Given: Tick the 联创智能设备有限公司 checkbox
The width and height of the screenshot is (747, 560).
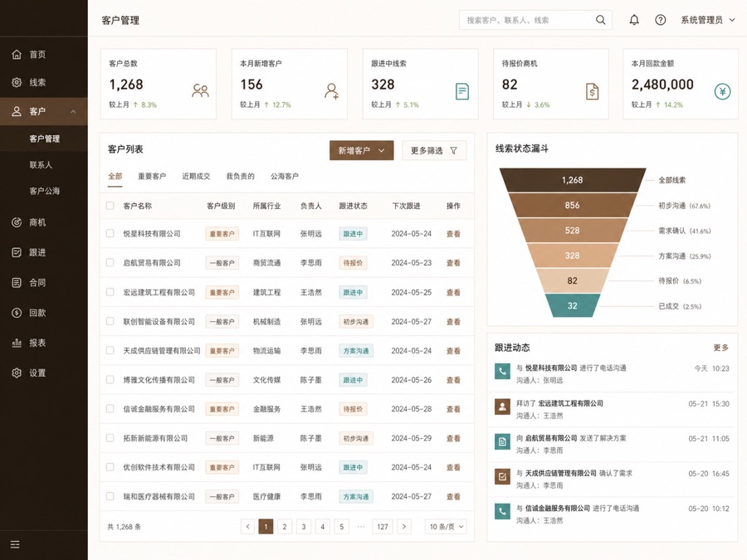Looking at the screenshot, I should pyautogui.click(x=110, y=321).
